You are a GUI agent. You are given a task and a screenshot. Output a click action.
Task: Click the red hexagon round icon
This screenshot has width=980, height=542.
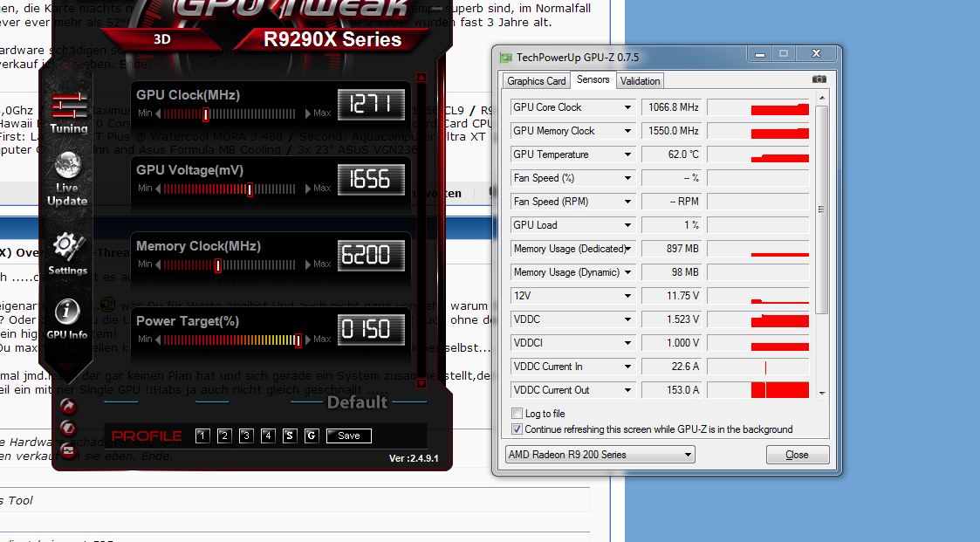pyautogui.click(x=68, y=429)
